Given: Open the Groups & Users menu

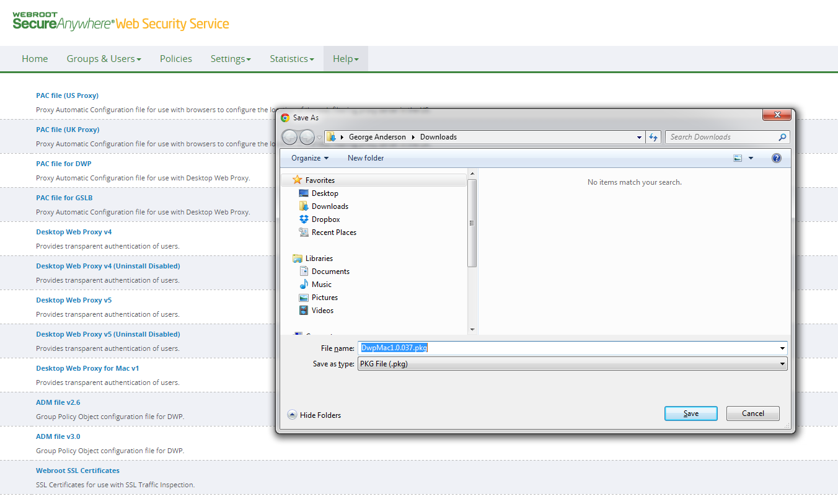Looking at the screenshot, I should tap(104, 59).
